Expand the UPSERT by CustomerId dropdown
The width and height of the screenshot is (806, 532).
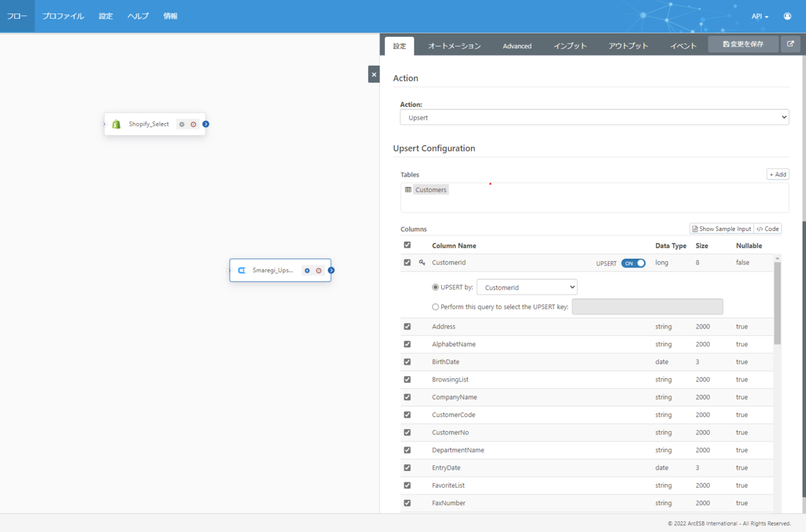tap(527, 287)
